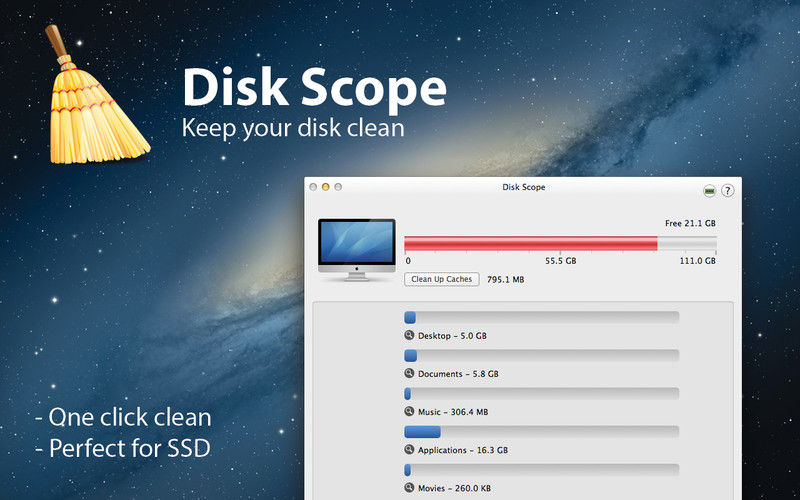Click the Free 21.1 GB label
800x500 pixels.
690,223
